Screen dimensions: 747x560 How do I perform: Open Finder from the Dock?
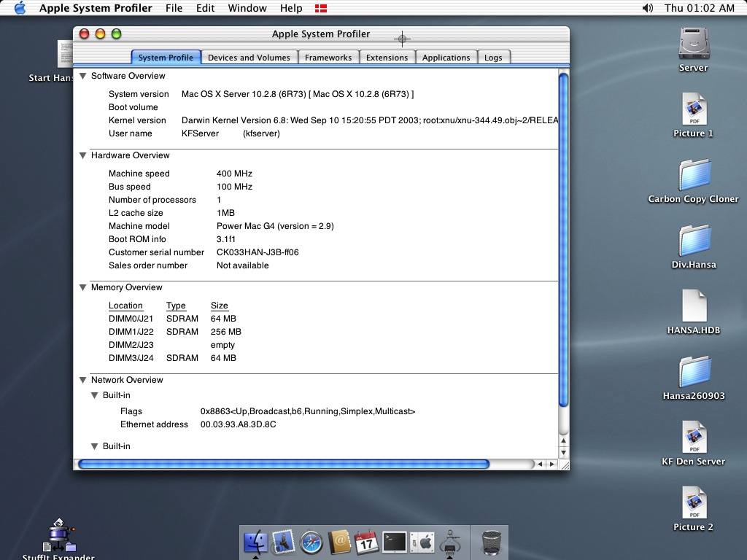click(256, 542)
